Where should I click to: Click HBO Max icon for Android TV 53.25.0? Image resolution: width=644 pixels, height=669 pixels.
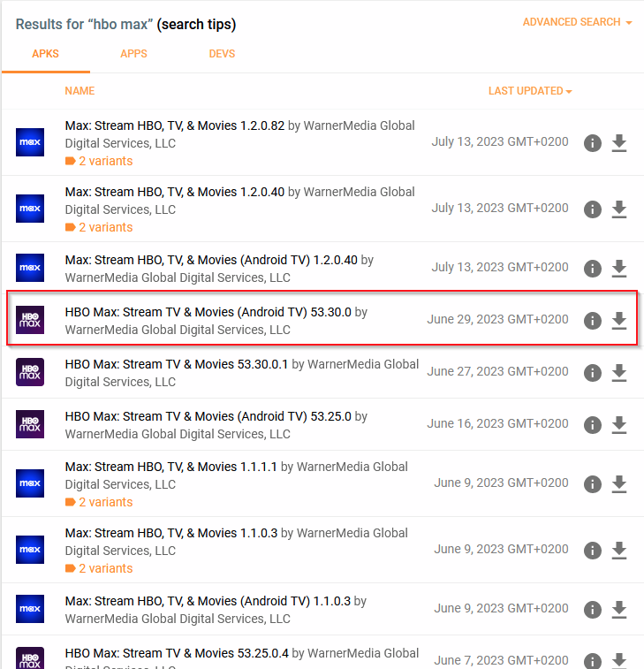tap(30, 424)
